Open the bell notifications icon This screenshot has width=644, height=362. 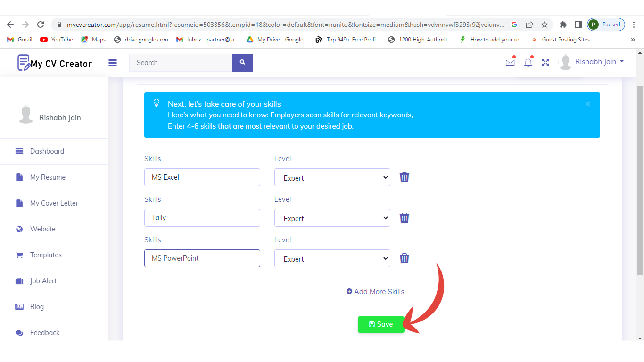click(x=528, y=62)
